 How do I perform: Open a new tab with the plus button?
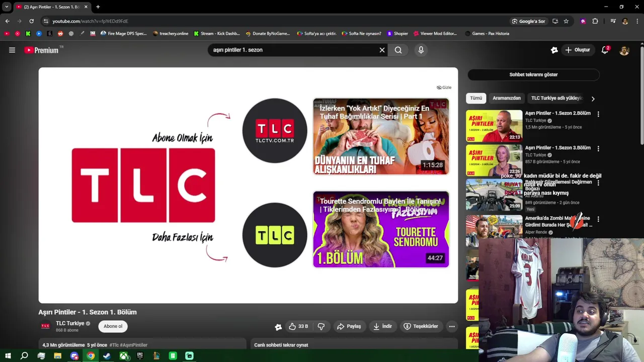pyautogui.click(x=98, y=7)
